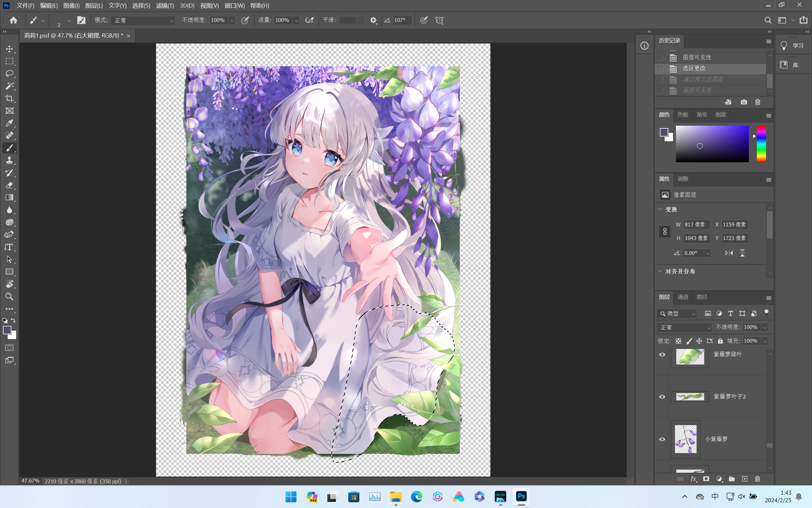Screen dimensions: 812x508
Task: Create new layer icon
Action: click(744, 479)
